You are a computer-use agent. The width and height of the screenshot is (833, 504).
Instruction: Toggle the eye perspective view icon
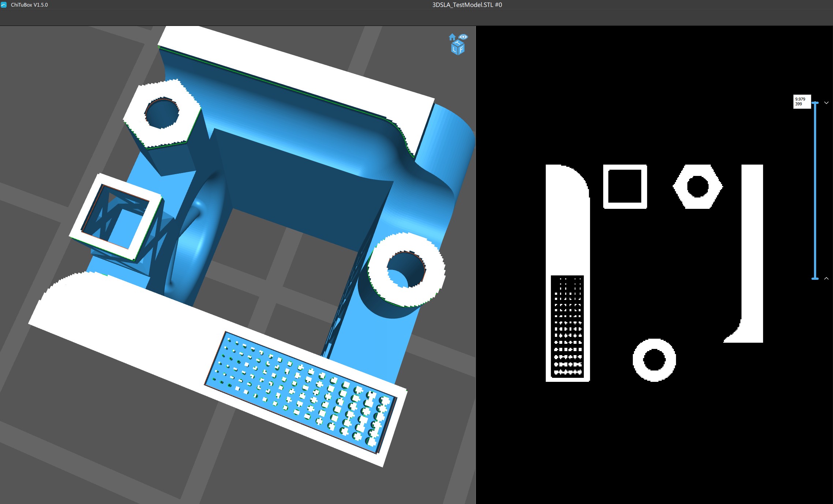pos(463,37)
